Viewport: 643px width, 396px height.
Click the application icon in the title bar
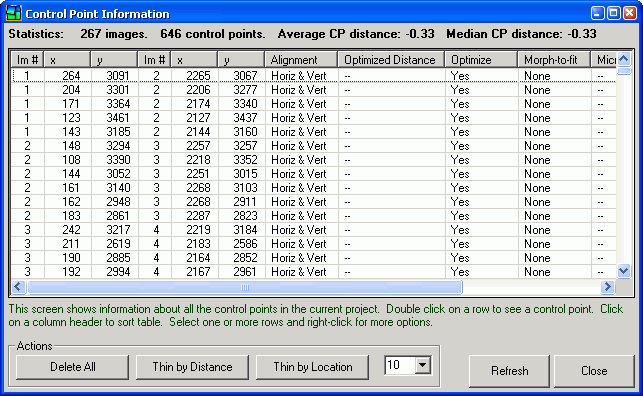coord(14,13)
